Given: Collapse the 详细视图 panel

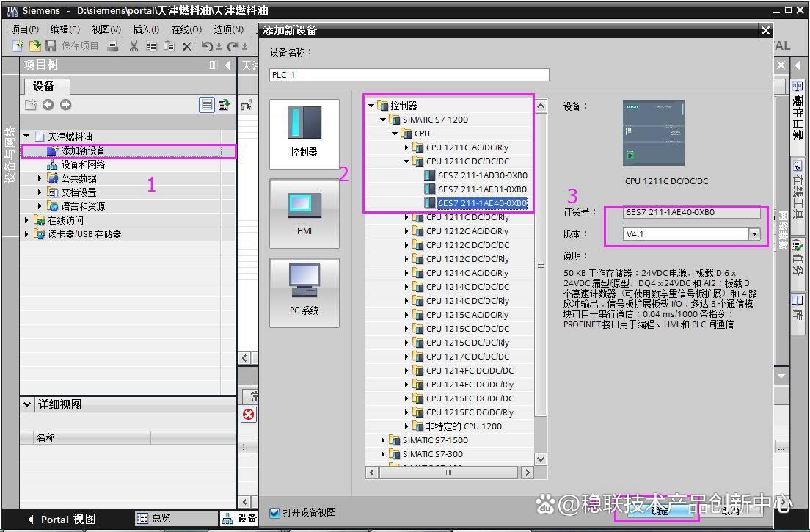Looking at the screenshot, I should click(27, 404).
